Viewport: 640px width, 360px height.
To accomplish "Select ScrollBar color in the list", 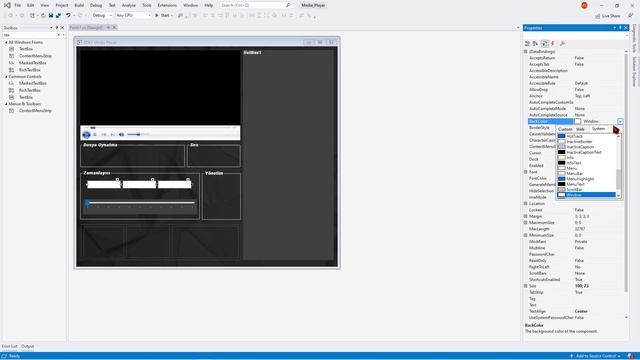I will coord(586,189).
